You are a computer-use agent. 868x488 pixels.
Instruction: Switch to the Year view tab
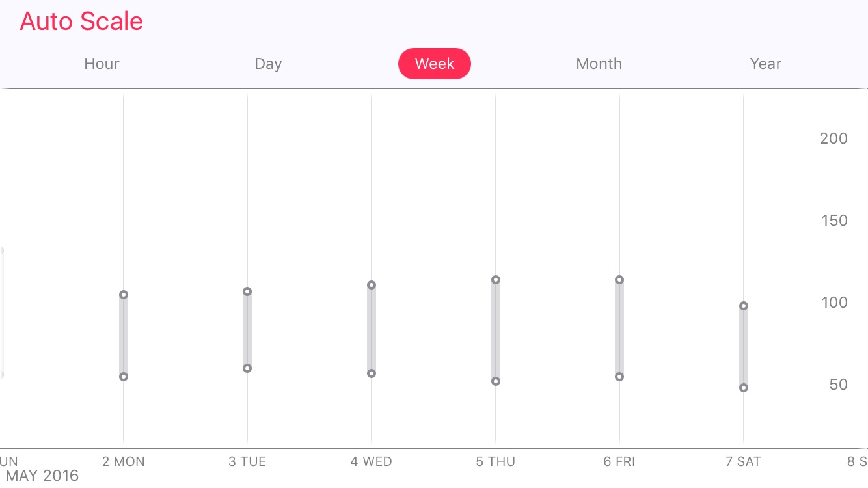[x=766, y=64]
